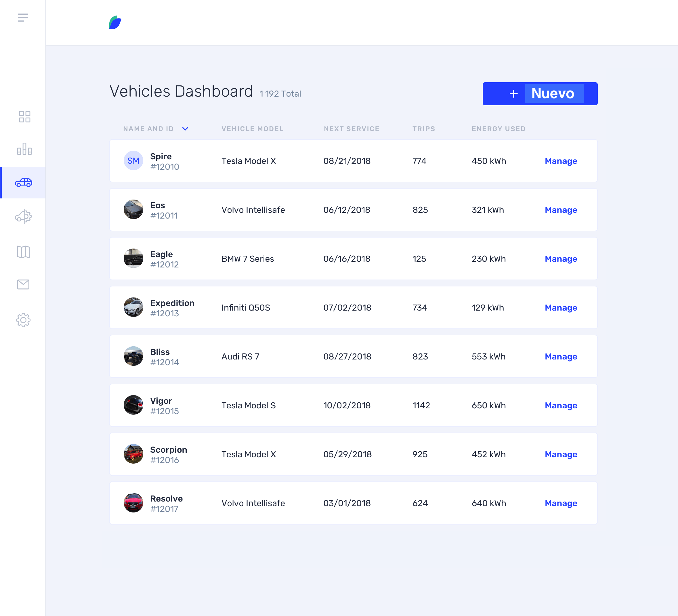678x616 pixels.
Task: Open the dashboard grid icon in sidebar
Action: pos(24,117)
